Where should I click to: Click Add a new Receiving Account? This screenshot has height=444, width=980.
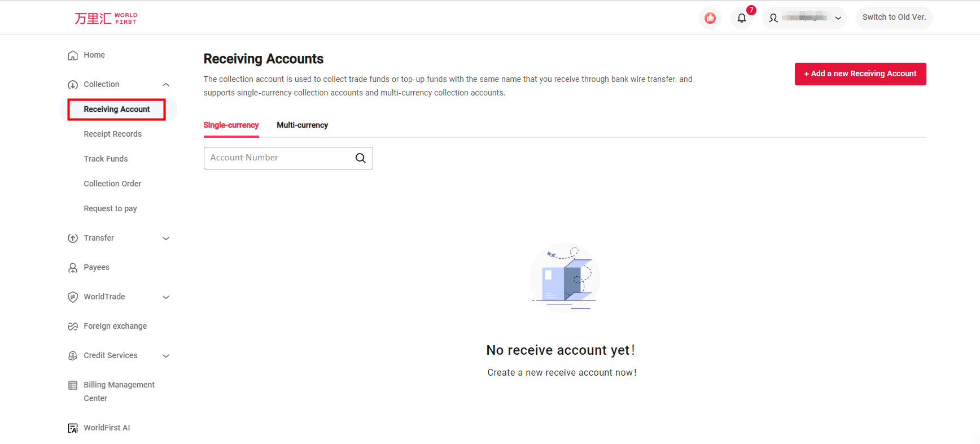tap(860, 74)
